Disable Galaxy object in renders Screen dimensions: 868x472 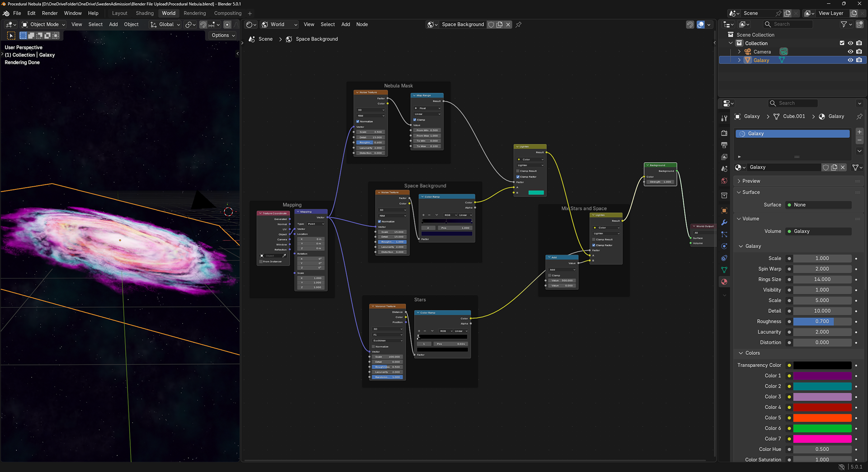(x=859, y=60)
